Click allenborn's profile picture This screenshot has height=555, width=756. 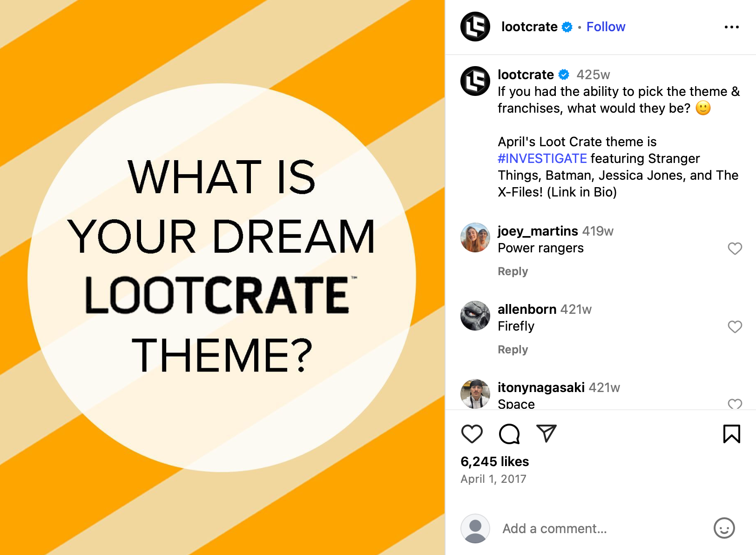click(x=475, y=316)
